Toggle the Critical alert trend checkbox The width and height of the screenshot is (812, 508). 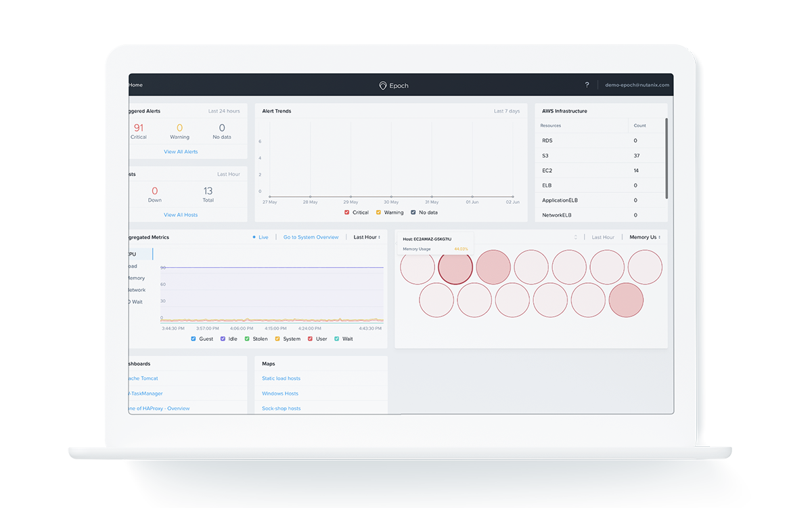pos(347,213)
